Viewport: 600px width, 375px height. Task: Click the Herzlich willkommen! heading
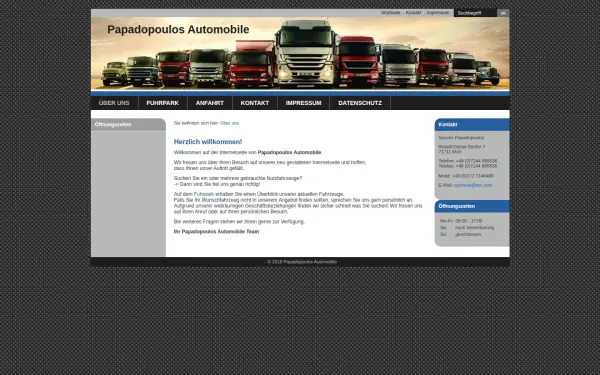[x=208, y=142]
